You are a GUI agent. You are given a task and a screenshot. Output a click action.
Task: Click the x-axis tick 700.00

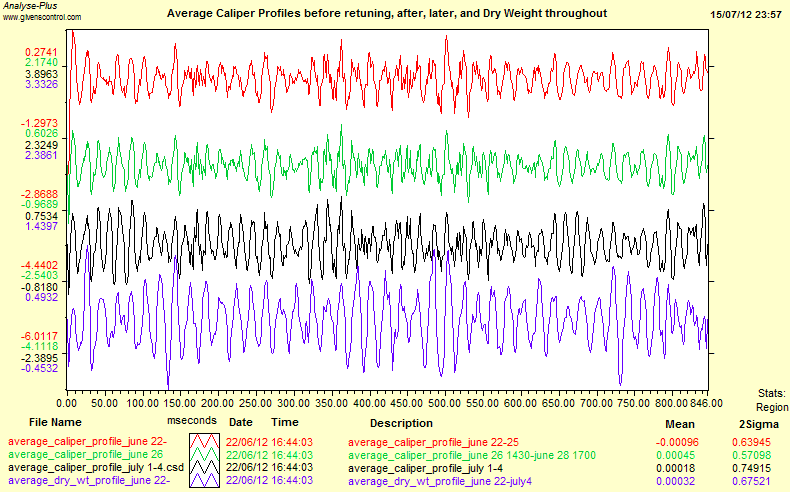[x=596, y=403]
